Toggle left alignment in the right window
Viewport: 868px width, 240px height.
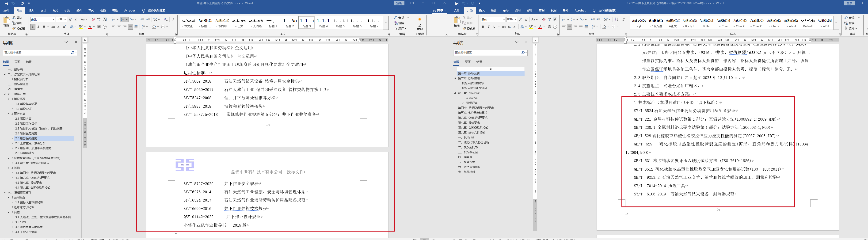(564, 27)
